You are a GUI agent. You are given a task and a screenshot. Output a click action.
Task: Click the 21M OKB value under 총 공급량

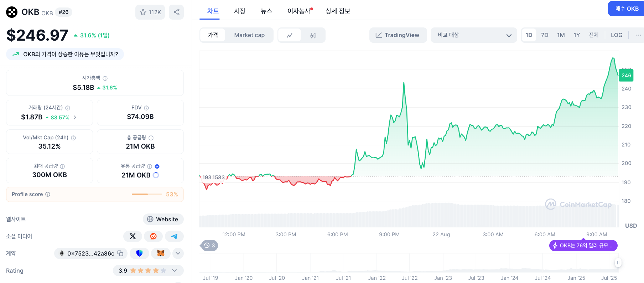click(140, 146)
